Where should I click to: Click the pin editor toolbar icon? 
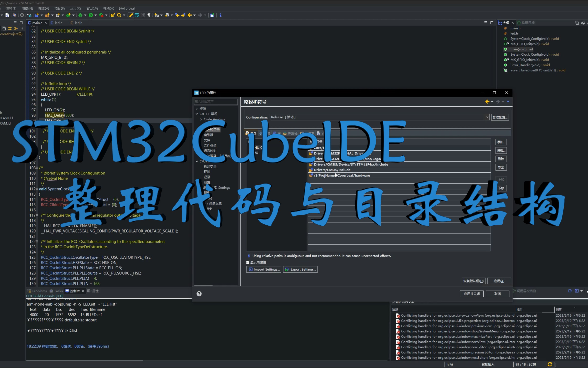tap(212, 15)
